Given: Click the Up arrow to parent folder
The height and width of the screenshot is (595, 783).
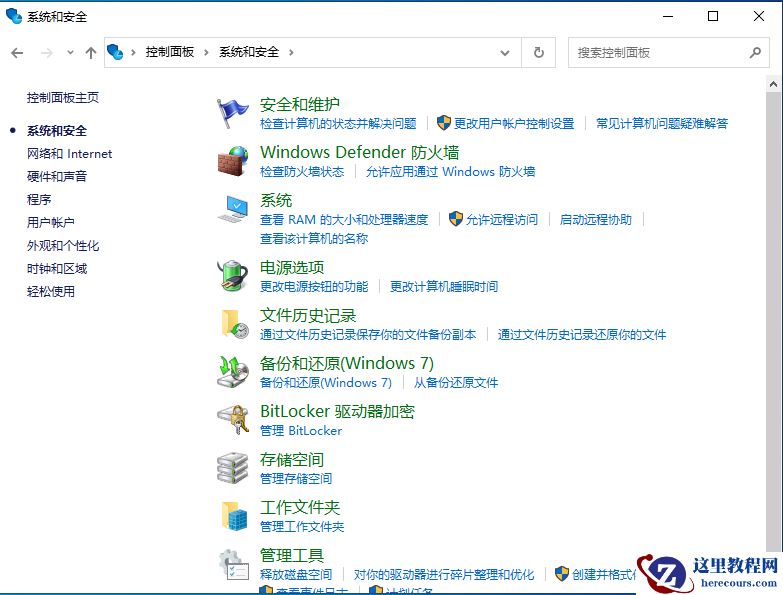Looking at the screenshot, I should point(90,53).
